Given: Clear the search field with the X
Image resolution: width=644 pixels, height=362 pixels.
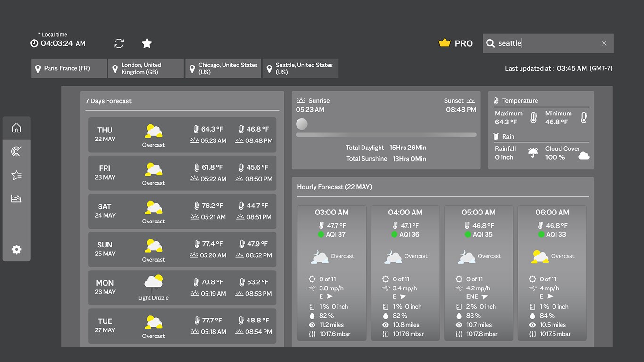Looking at the screenshot, I should [x=604, y=43].
